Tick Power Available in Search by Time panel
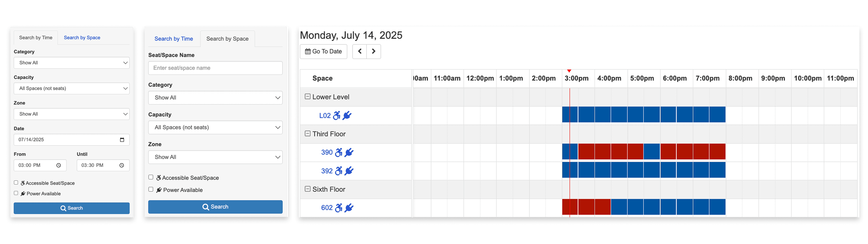Screen dimensions: 868x244 click(16, 193)
